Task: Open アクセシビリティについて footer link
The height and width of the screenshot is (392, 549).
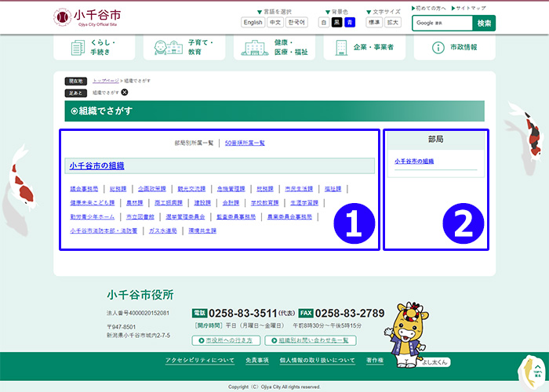Action: pyautogui.click(x=200, y=360)
